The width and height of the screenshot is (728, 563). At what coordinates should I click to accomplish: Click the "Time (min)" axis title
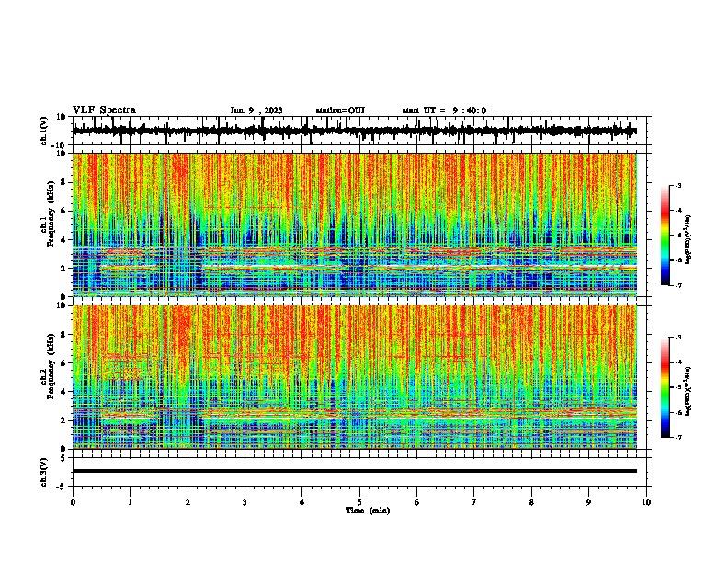point(368,511)
